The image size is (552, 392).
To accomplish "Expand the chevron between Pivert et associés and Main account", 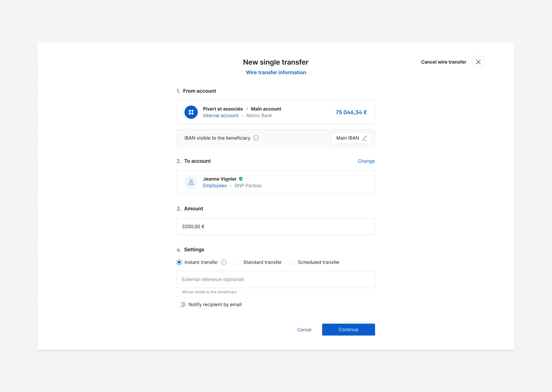I will [247, 109].
